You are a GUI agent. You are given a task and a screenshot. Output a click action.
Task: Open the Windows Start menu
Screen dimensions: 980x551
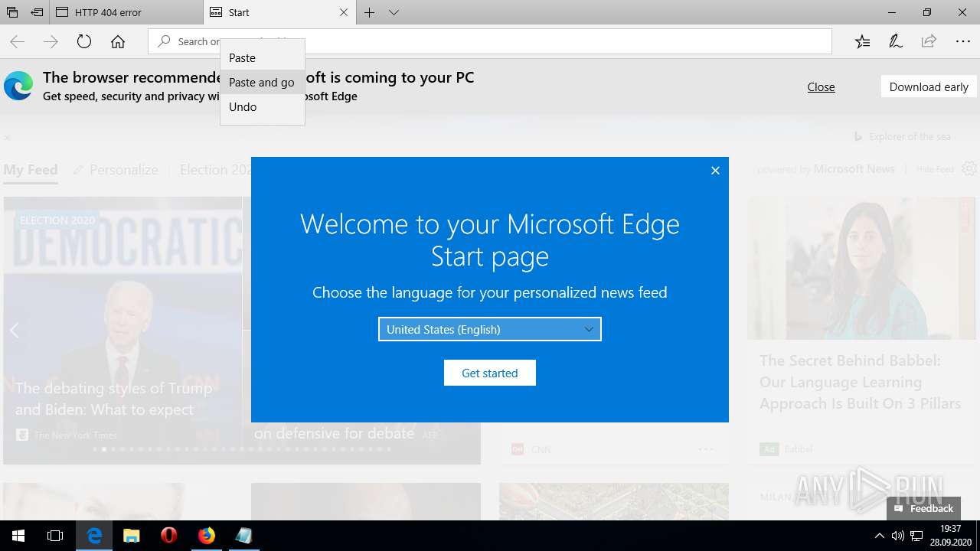click(18, 536)
